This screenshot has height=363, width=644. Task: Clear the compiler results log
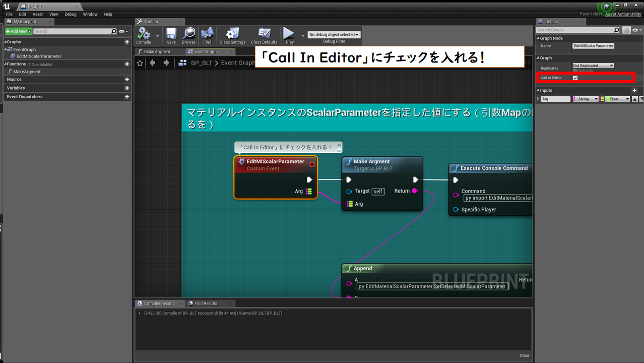[x=524, y=355]
